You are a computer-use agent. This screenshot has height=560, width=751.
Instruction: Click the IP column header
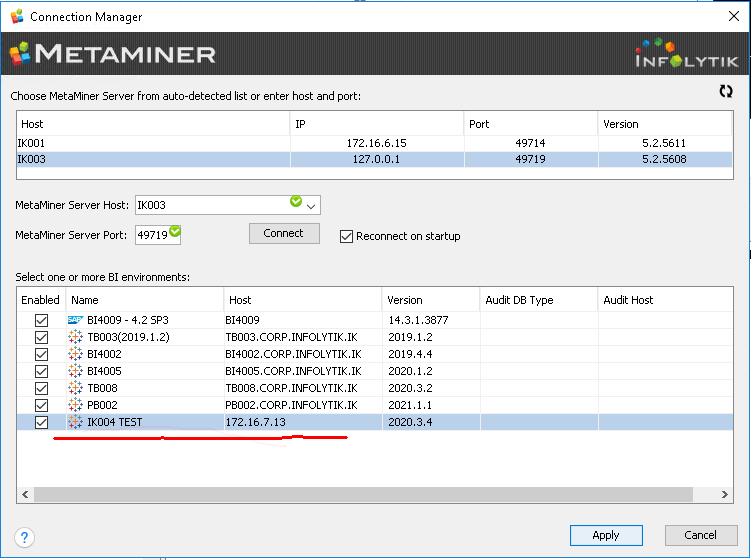click(x=377, y=124)
